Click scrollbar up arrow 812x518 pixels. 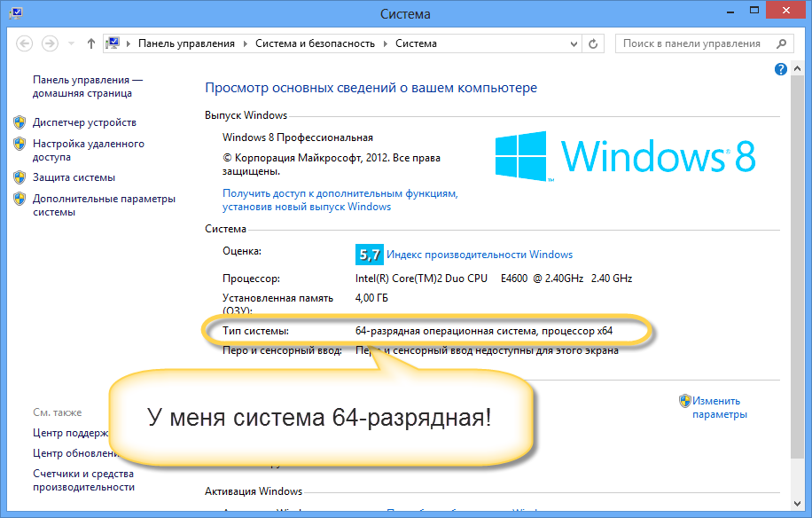pyautogui.click(x=798, y=68)
